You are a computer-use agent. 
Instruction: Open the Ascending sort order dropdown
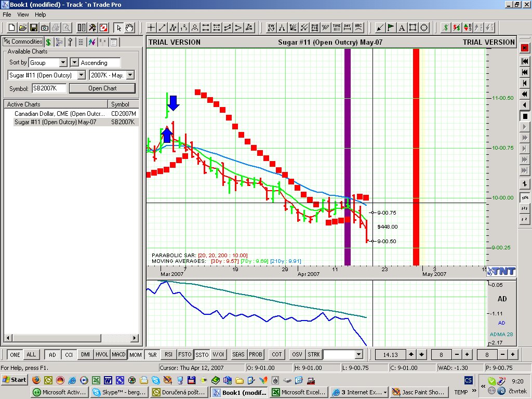point(74,62)
